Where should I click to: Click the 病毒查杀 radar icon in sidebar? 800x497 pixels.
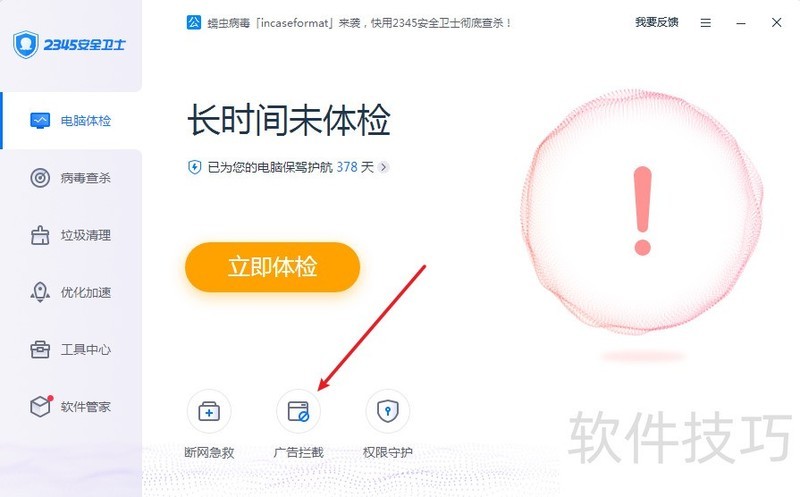pyautogui.click(x=40, y=178)
